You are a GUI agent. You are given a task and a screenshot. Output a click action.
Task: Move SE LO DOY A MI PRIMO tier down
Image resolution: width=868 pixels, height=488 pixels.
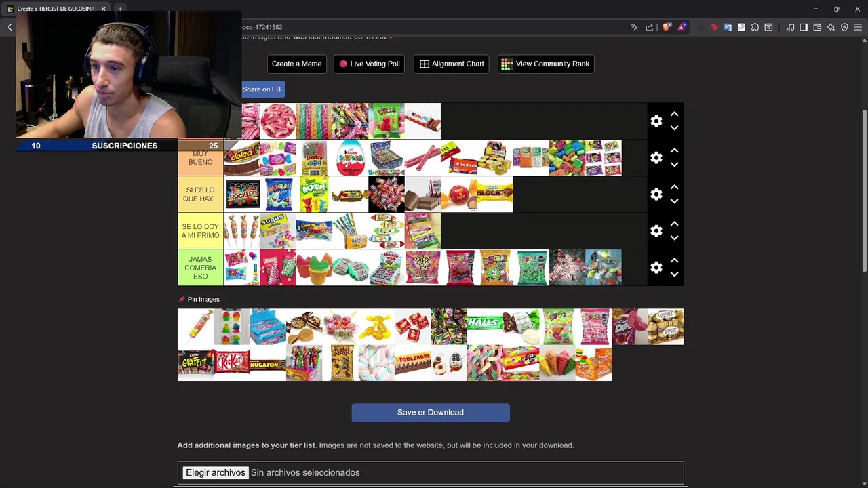(x=674, y=238)
